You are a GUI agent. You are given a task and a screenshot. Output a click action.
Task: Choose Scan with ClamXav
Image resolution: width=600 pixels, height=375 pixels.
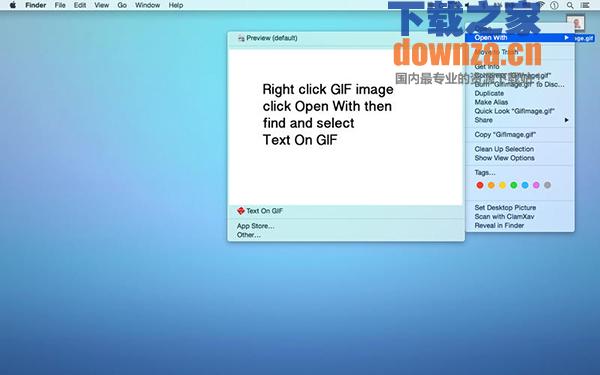[x=504, y=217]
